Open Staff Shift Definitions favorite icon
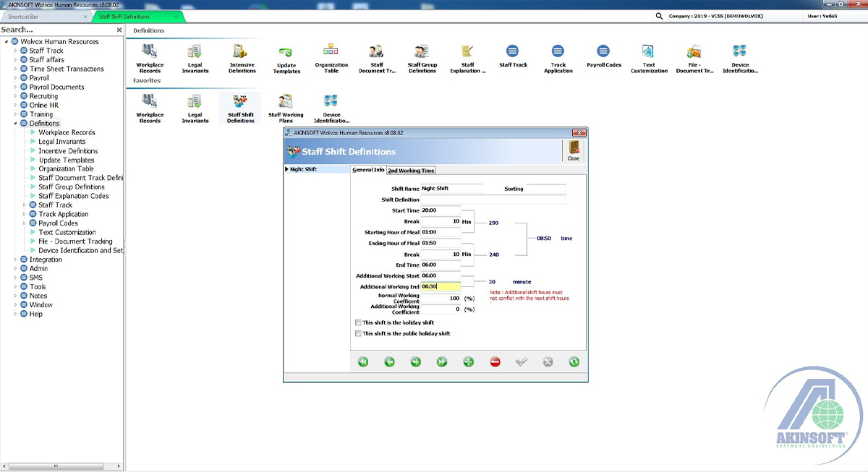The width and height of the screenshot is (868, 472). (241, 108)
